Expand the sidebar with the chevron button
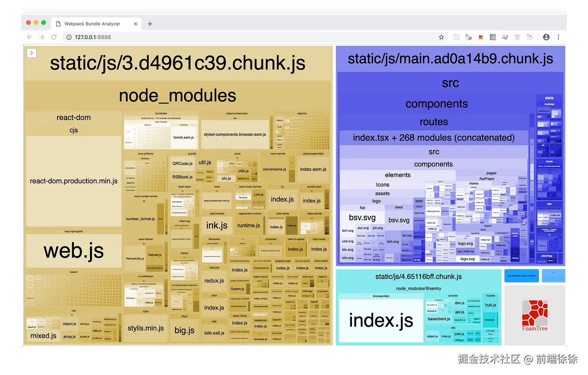Image resolution: width=588 pixels, height=375 pixels. pyautogui.click(x=31, y=53)
